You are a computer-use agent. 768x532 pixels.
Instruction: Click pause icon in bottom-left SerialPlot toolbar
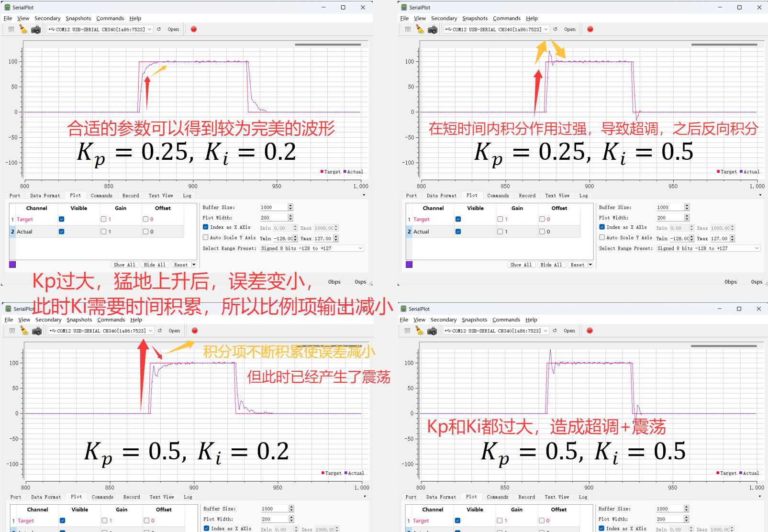pyautogui.click(x=12, y=331)
